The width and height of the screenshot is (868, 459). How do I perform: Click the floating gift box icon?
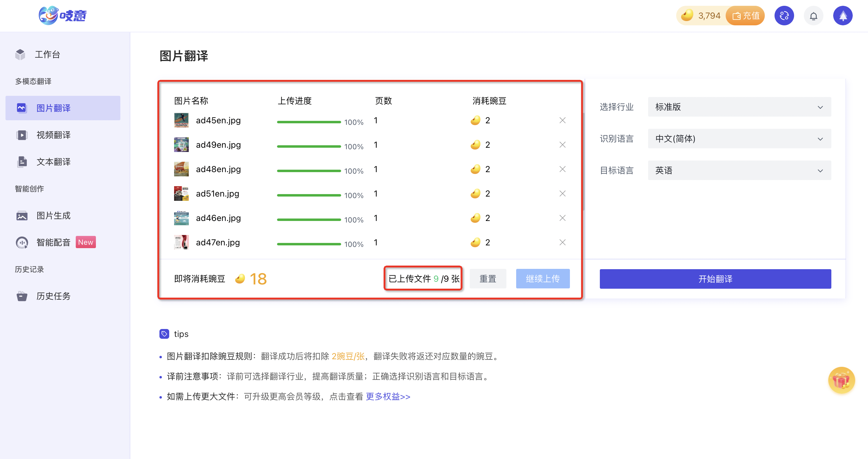pos(841,380)
